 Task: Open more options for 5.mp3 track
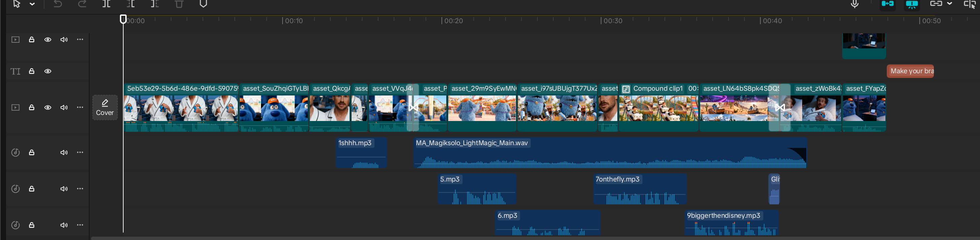[80, 189]
